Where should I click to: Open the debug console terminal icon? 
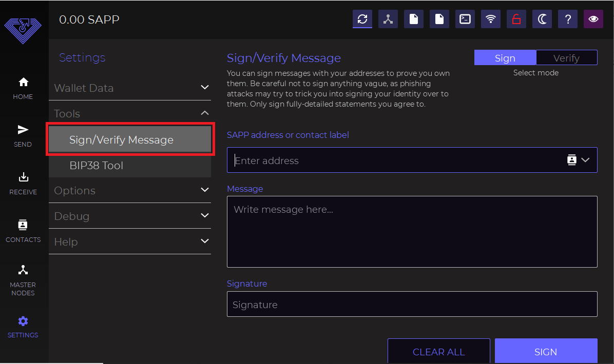(x=465, y=19)
